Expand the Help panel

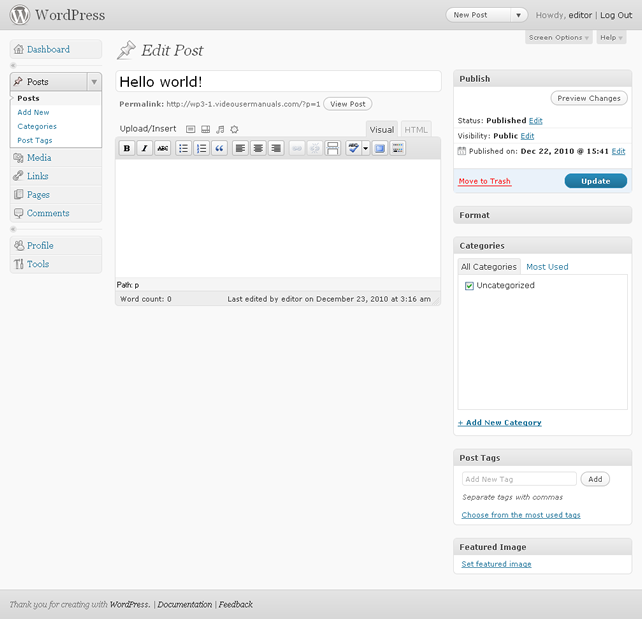[x=611, y=37]
